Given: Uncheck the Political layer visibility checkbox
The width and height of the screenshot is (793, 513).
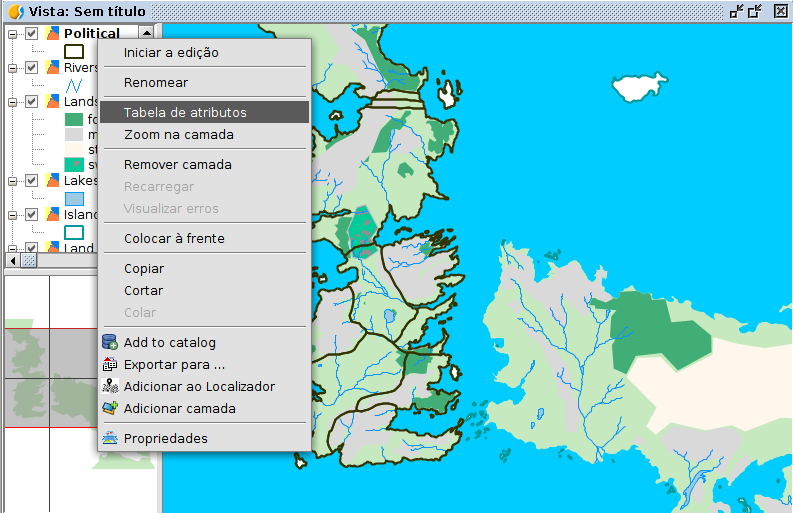Looking at the screenshot, I should (32, 33).
